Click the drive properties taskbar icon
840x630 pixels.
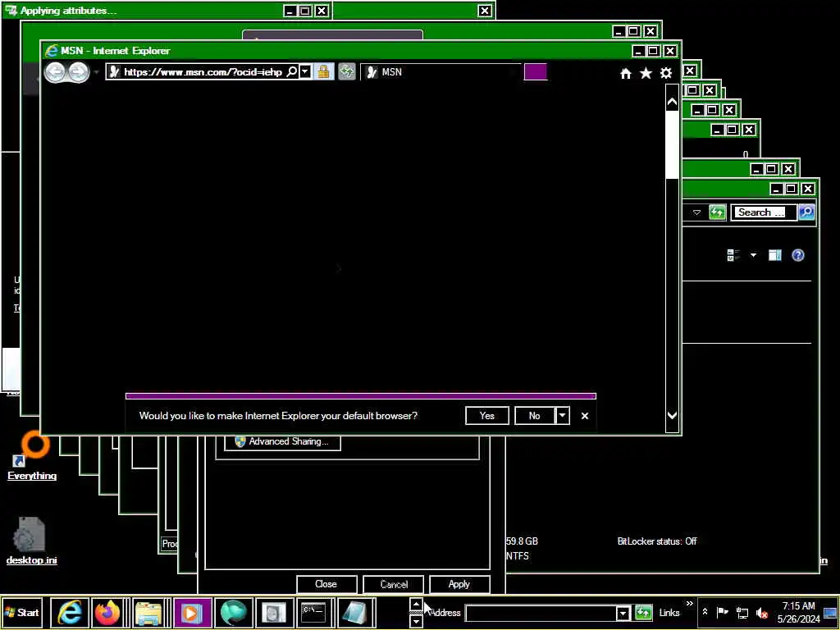tap(274, 612)
